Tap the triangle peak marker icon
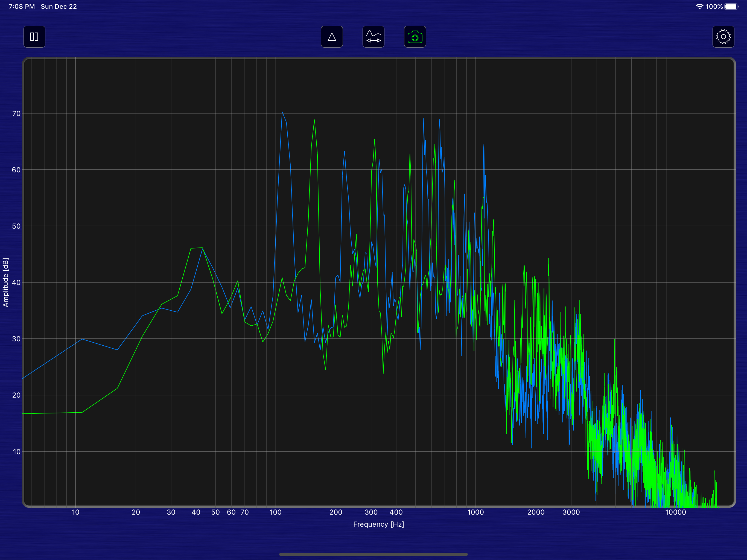This screenshot has height=560, width=747. coord(332,36)
